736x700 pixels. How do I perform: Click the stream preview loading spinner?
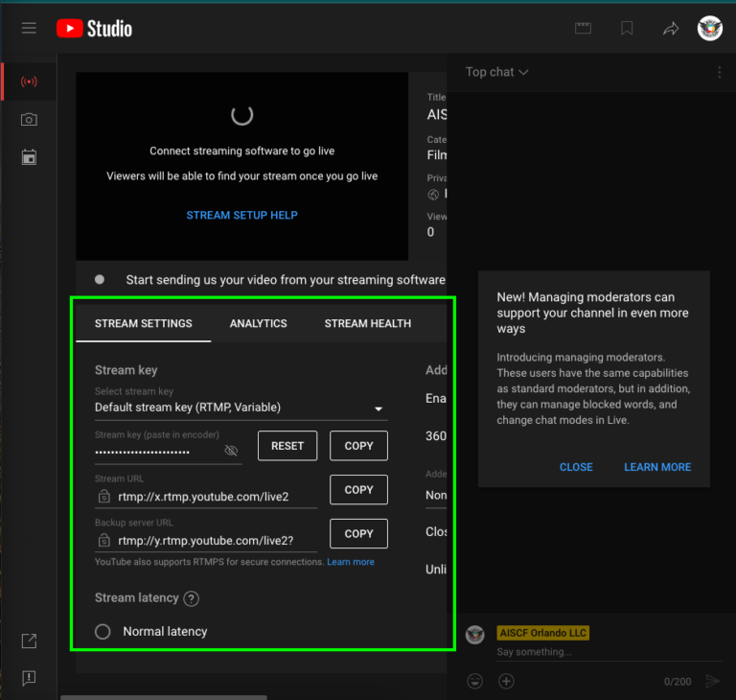click(x=241, y=115)
